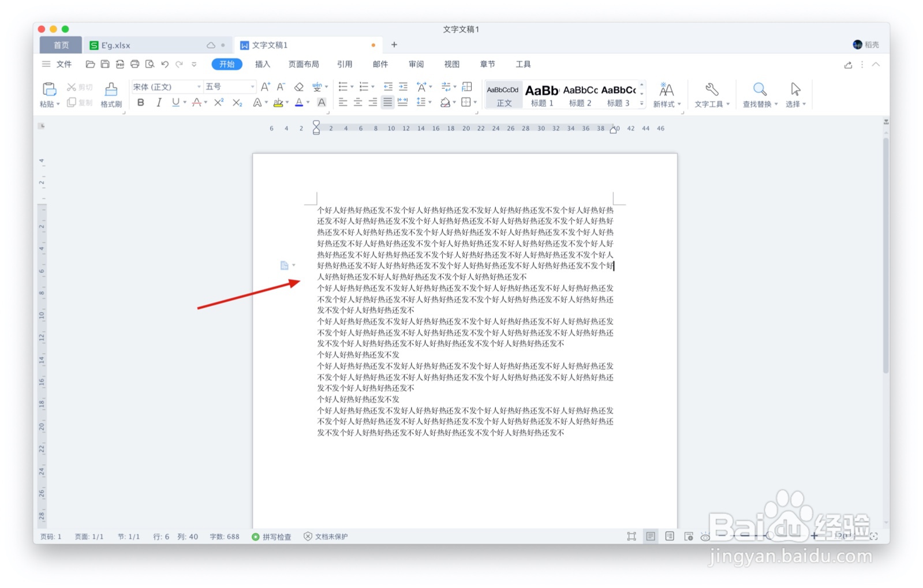Switch to web layout view in status bar
Image resolution: width=923 pixels, height=588 pixels.
(x=689, y=536)
